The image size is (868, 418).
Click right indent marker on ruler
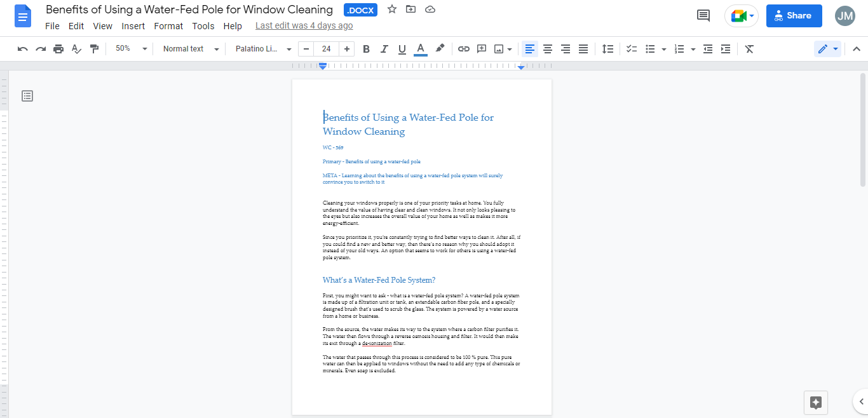click(x=521, y=67)
